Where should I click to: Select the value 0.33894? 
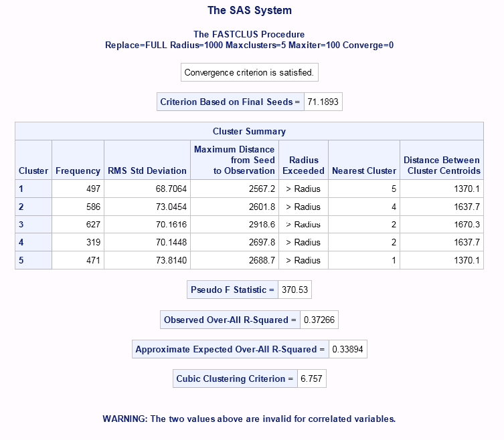click(x=348, y=349)
